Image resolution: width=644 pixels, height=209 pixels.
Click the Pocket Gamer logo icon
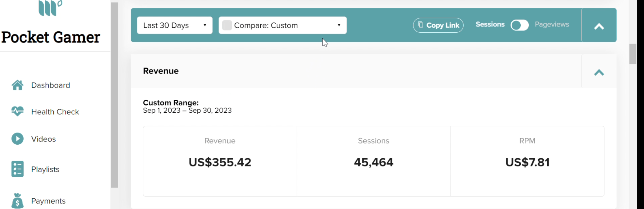click(x=50, y=8)
